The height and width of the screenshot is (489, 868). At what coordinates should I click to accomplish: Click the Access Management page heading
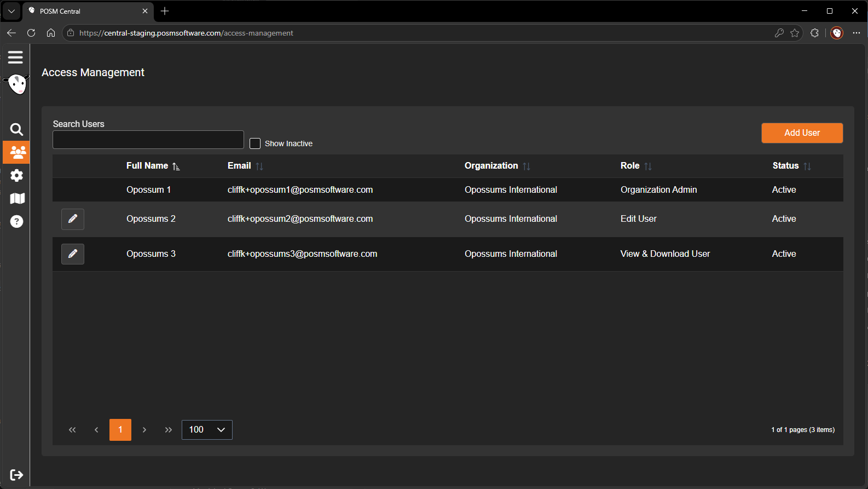(93, 72)
